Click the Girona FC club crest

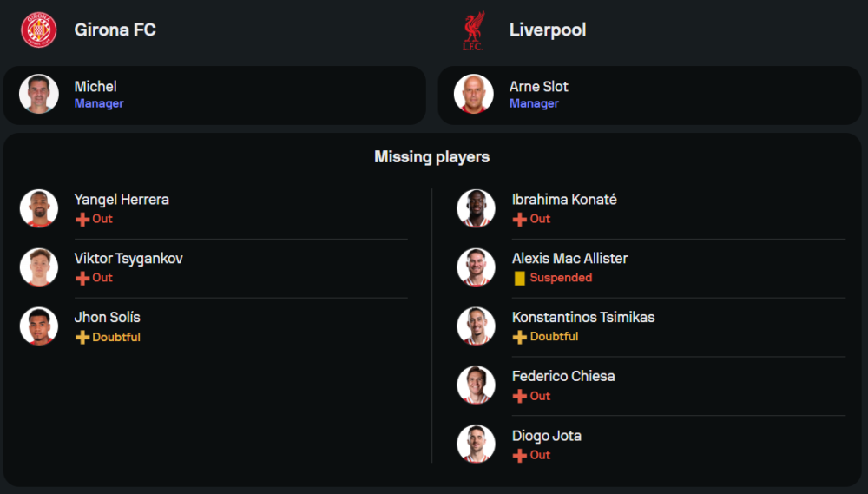tap(38, 30)
